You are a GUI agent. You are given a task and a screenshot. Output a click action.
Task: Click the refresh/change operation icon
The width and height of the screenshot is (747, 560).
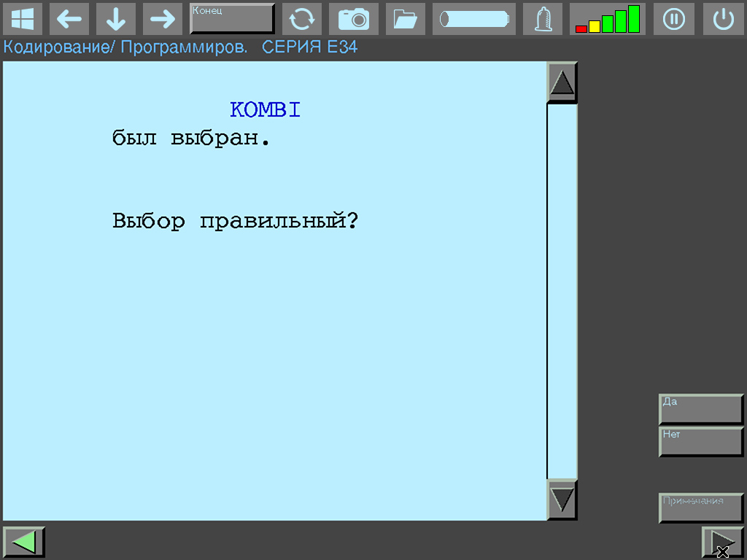302,19
